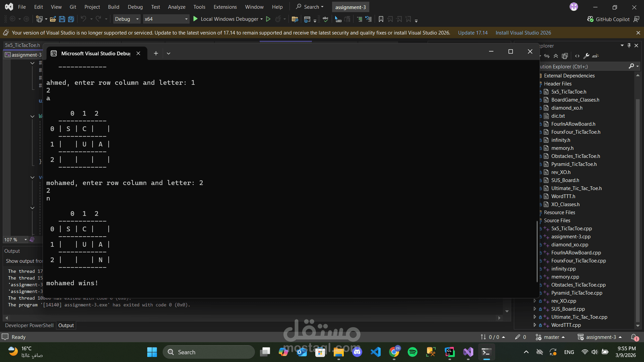Click the Open File folder icon
644x362 pixels.
pyautogui.click(x=53, y=19)
